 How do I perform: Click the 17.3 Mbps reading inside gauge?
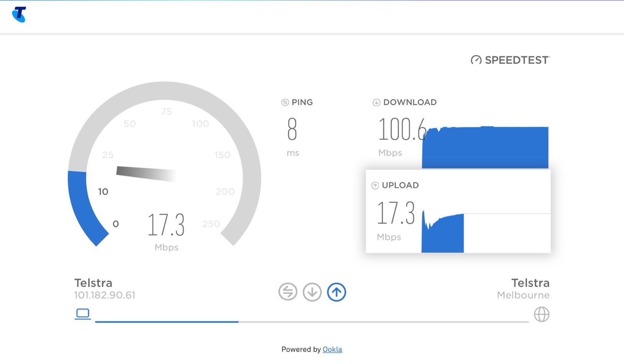click(166, 225)
